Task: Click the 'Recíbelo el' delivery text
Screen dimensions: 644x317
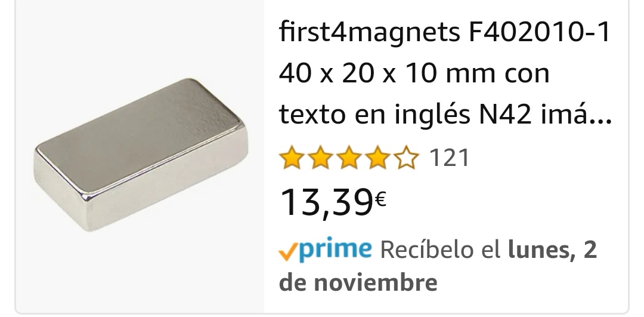Action: pos(441,250)
